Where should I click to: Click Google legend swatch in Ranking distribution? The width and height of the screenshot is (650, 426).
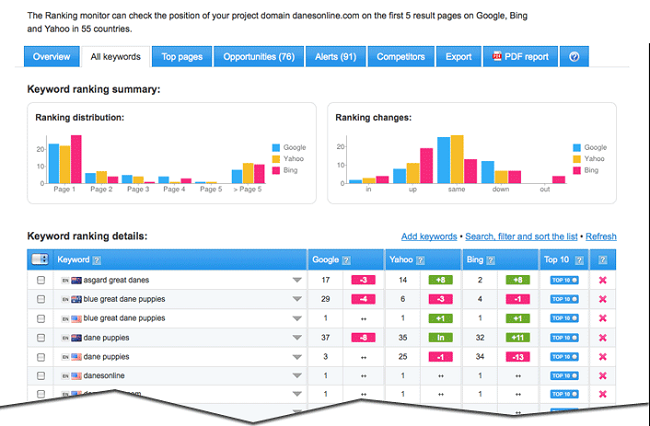pos(276,147)
